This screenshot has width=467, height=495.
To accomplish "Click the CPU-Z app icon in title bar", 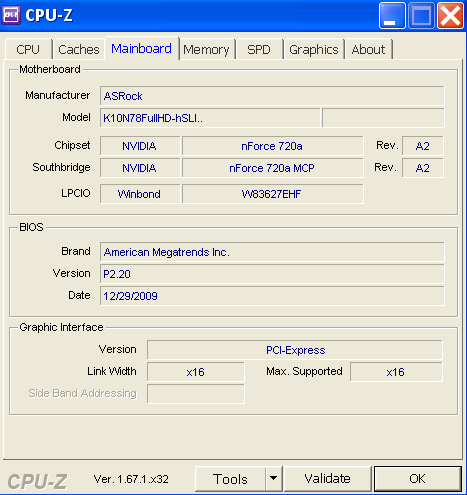I will coord(11,15).
